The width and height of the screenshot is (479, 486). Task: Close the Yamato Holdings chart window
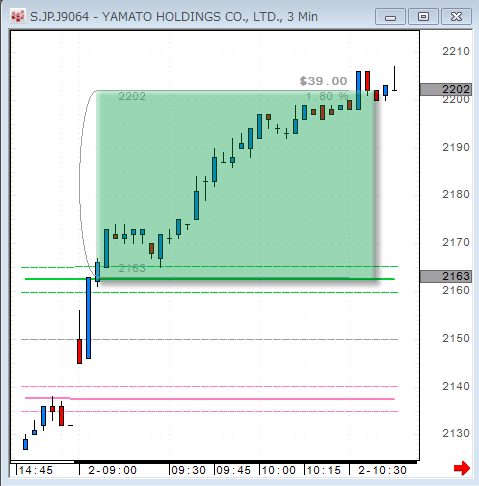pyautogui.click(x=456, y=17)
